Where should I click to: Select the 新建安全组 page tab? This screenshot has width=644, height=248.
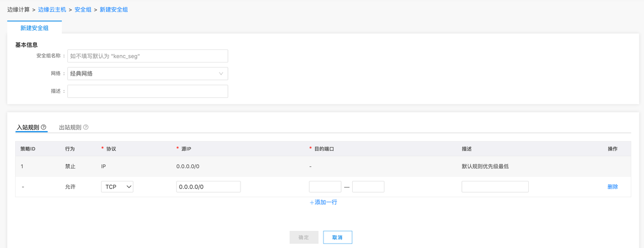34,28
